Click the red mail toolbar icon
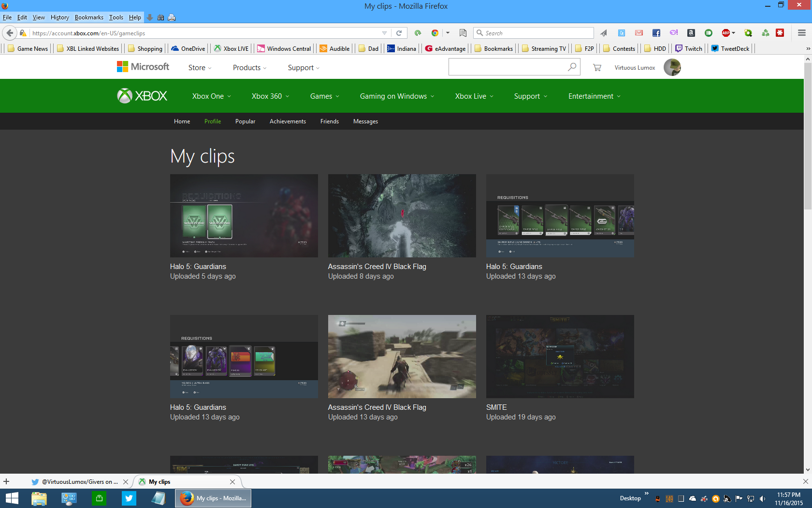The image size is (812, 508). (639, 33)
